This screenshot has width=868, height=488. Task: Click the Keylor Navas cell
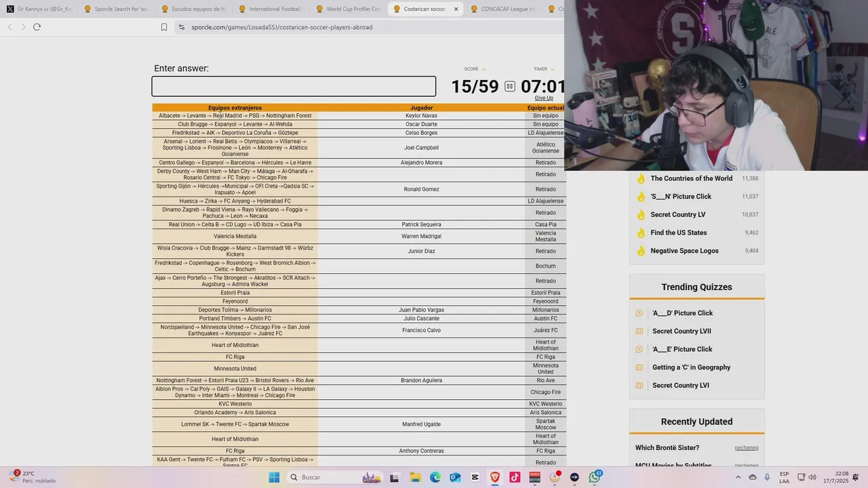point(421,116)
